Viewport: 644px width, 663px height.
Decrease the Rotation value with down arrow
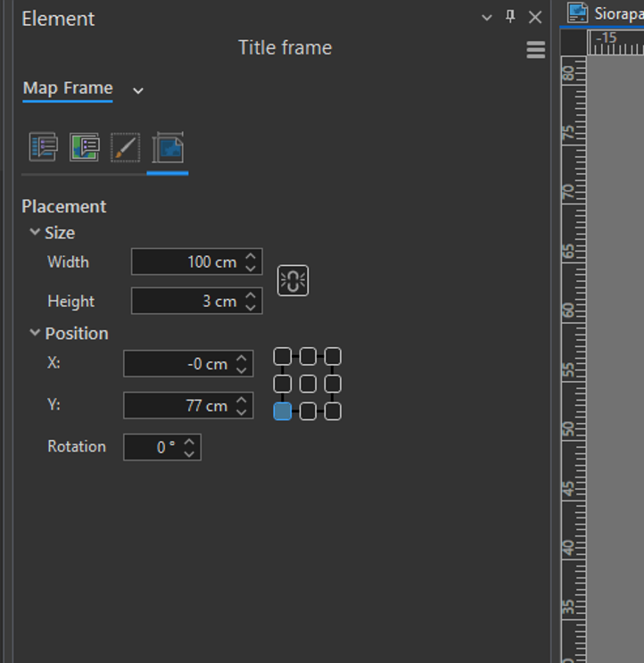pos(189,452)
